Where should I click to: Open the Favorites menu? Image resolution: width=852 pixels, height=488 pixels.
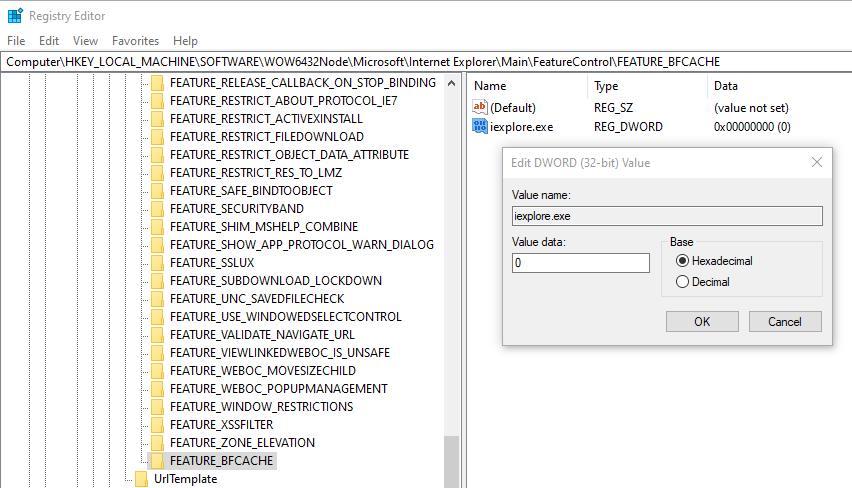[135, 41]
